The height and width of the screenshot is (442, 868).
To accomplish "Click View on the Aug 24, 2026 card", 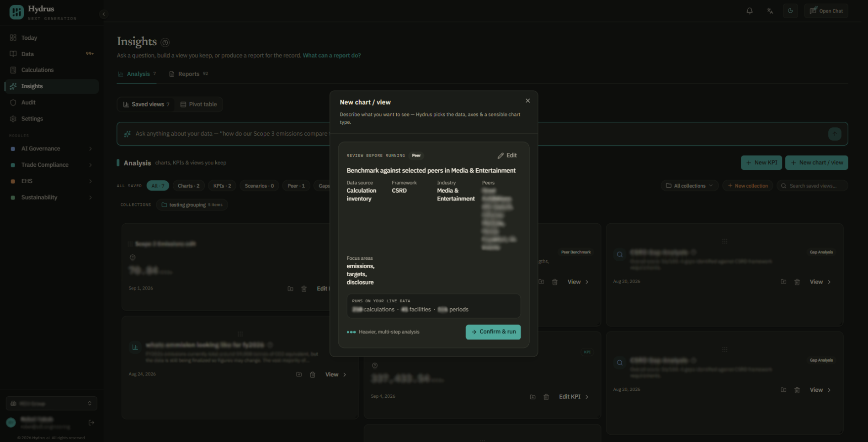I will (336, 374).
